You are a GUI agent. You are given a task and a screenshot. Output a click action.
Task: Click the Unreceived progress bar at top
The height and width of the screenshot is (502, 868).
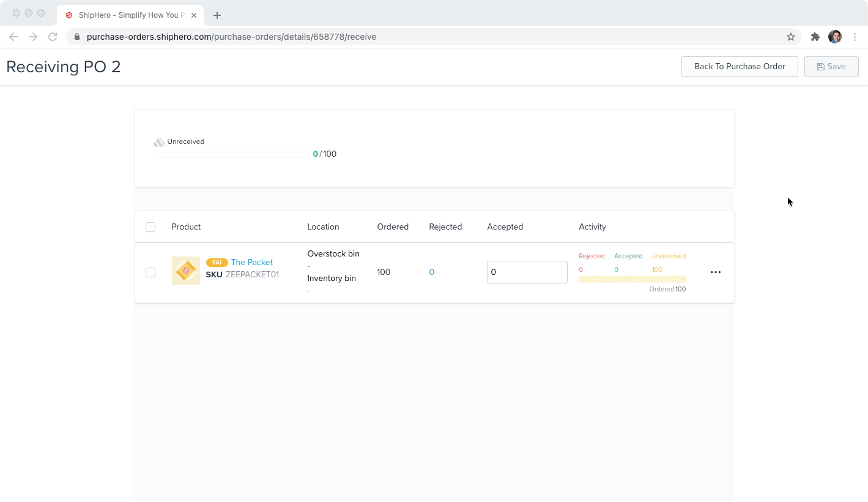click(x=230, y=154)
